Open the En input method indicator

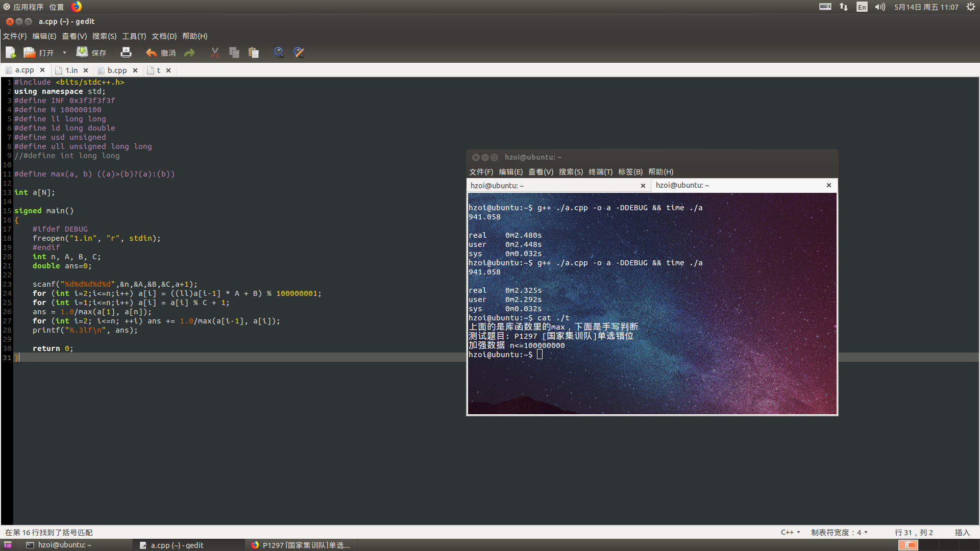[862, 7]
